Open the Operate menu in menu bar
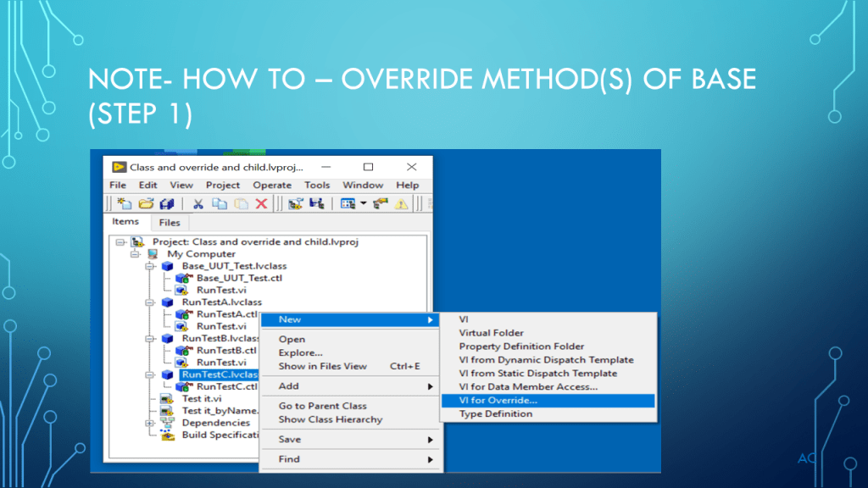Viewport: 868px width, 488px height. tap(272, 185)
